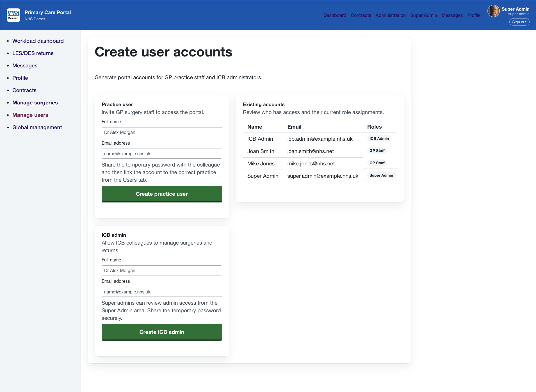Click the Create practice user button

point(162,194)
